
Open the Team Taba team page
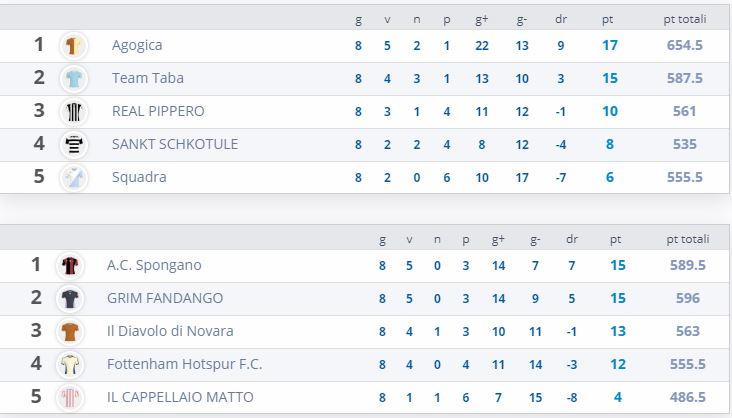coord(148,78)
